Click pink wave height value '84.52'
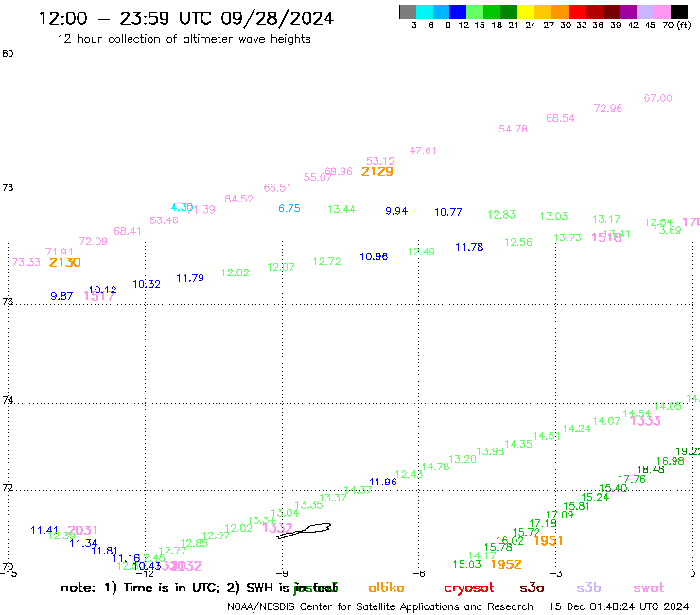700x615 pixels. (238, 200)
